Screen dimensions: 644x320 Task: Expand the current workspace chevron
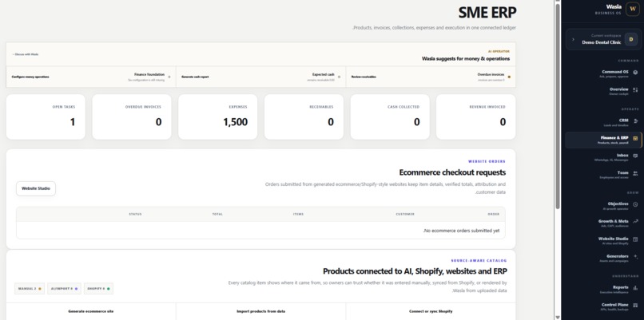point(574,39)
